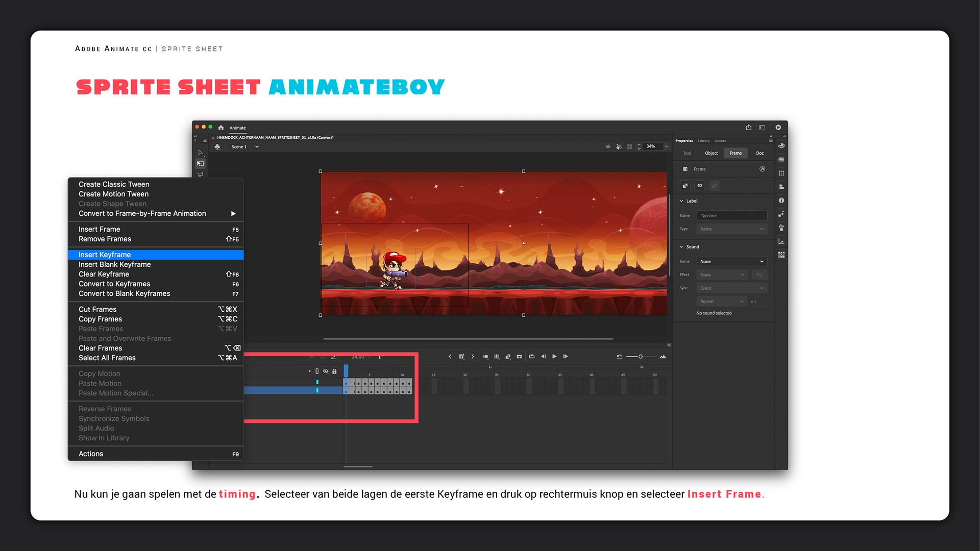Screen dimensions: 980x551
Task: Click the Object properties button
Action: tap(711, 153)
